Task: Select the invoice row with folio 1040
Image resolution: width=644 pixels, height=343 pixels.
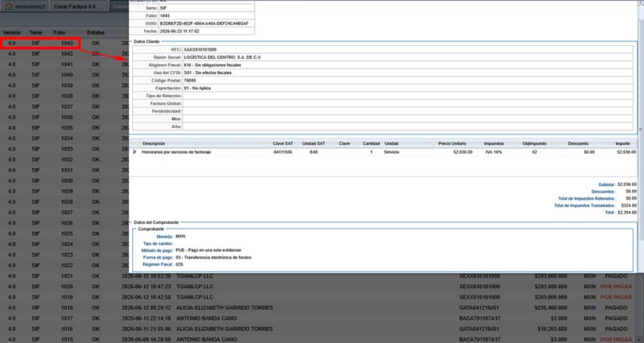Action: (x=64, y=75)
